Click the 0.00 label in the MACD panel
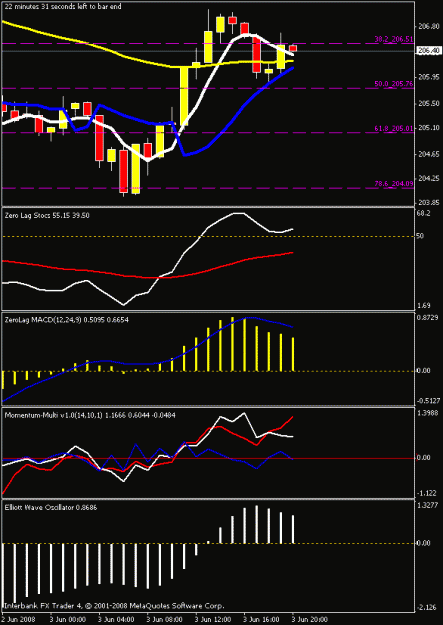 coord(425,371)
